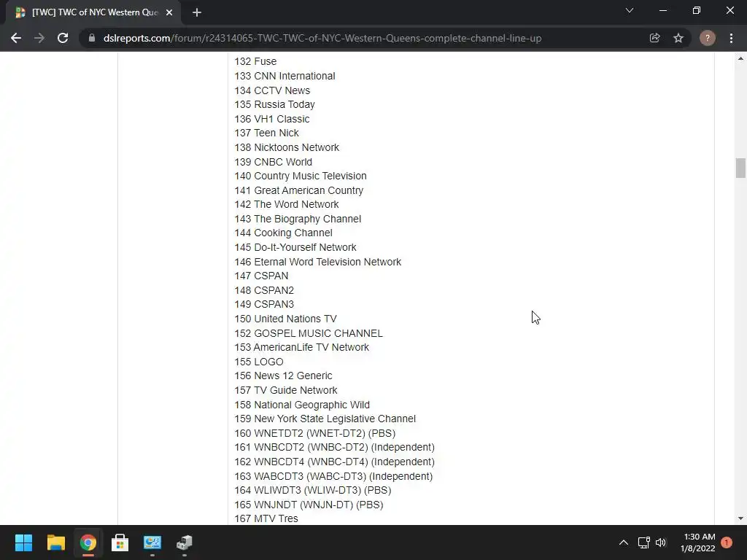The image size is (747, 560).
Task: Click '163 WABCDT3 (WABC-DT3) (Independent)' entry
Action: tap(333, 475)
